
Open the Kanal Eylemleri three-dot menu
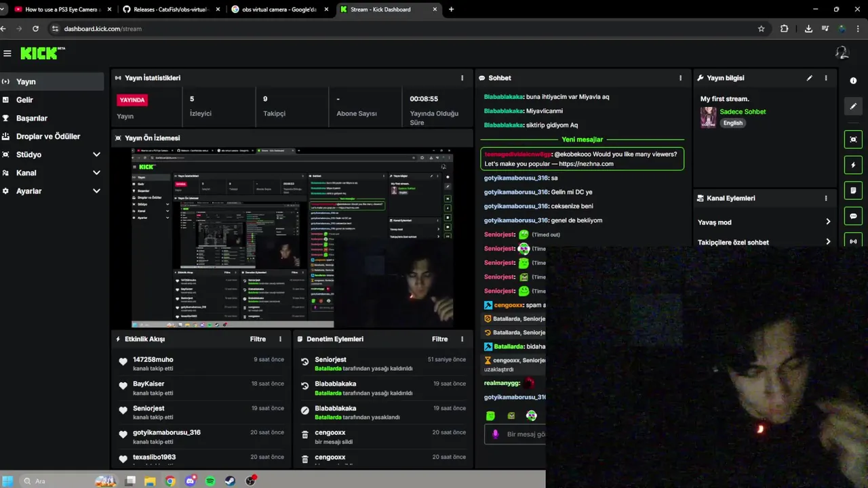point(826,198)
